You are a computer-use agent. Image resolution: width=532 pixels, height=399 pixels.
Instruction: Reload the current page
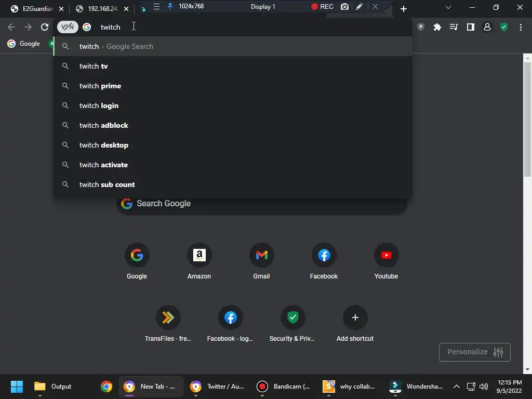[45, 27]
